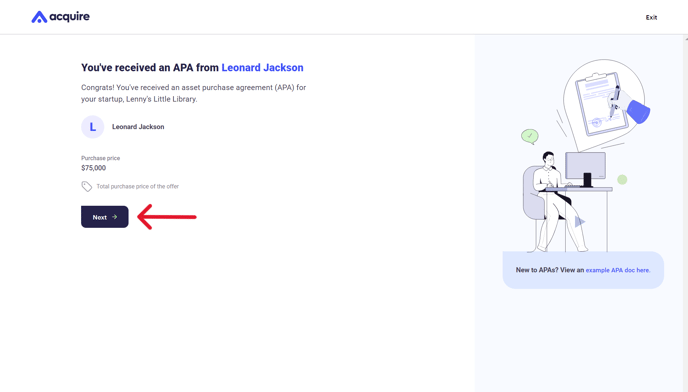Click the $75,000 purchase price value

pyautogui.click(x=93, y=168)
